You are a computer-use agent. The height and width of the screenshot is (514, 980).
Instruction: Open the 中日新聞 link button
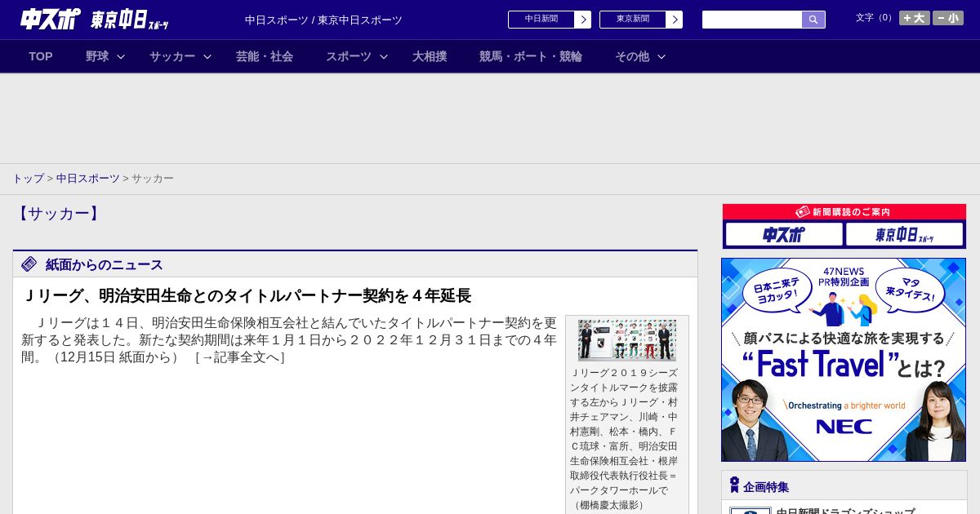[541, 20]
